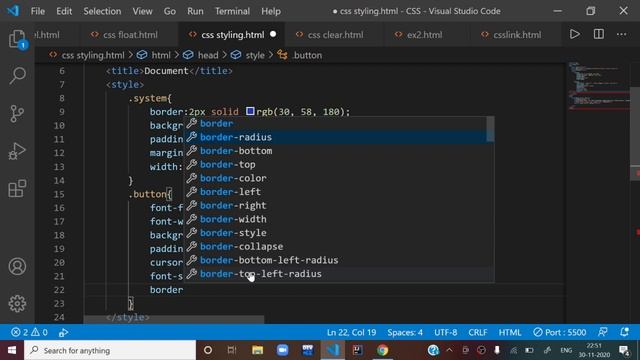Open Cortana circle on the taskbar
Viewport: 640px width, 360px height.
208,350
